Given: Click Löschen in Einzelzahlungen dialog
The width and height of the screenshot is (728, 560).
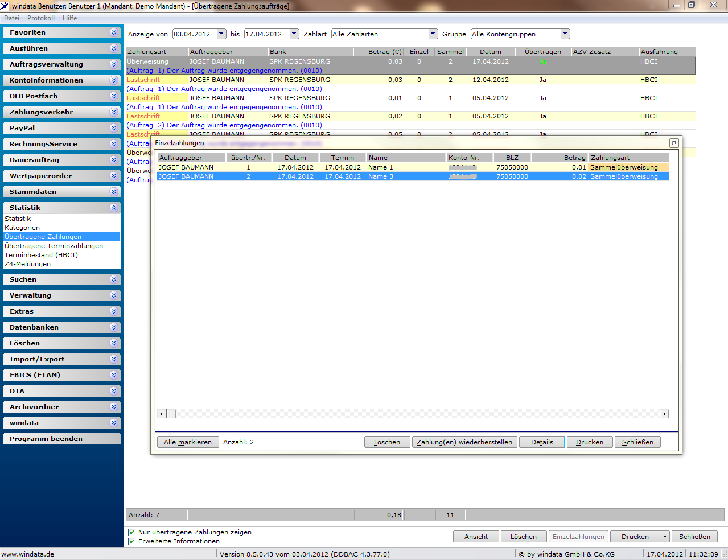Looking at the screenshot, I should (x=387, y=442).
